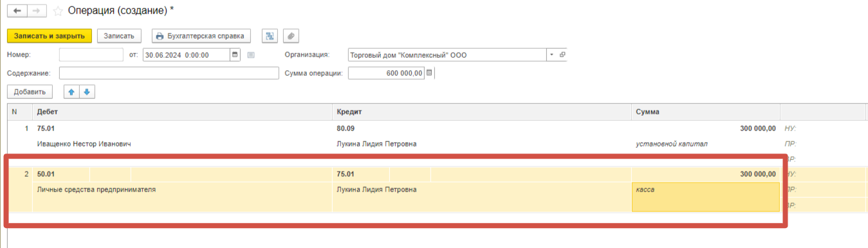Open attached files via the paperclip icon
868x248 pixels.
(291, 36)
